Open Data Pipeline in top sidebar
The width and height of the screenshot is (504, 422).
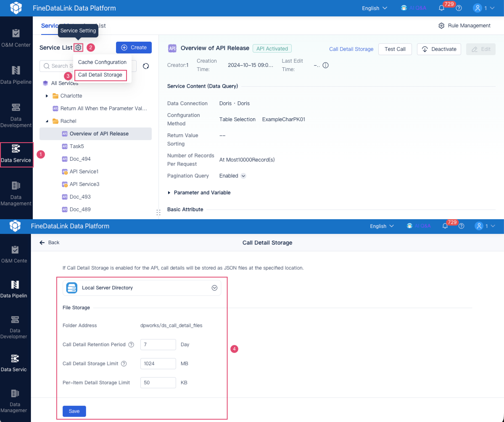click(x=16, y=75)
